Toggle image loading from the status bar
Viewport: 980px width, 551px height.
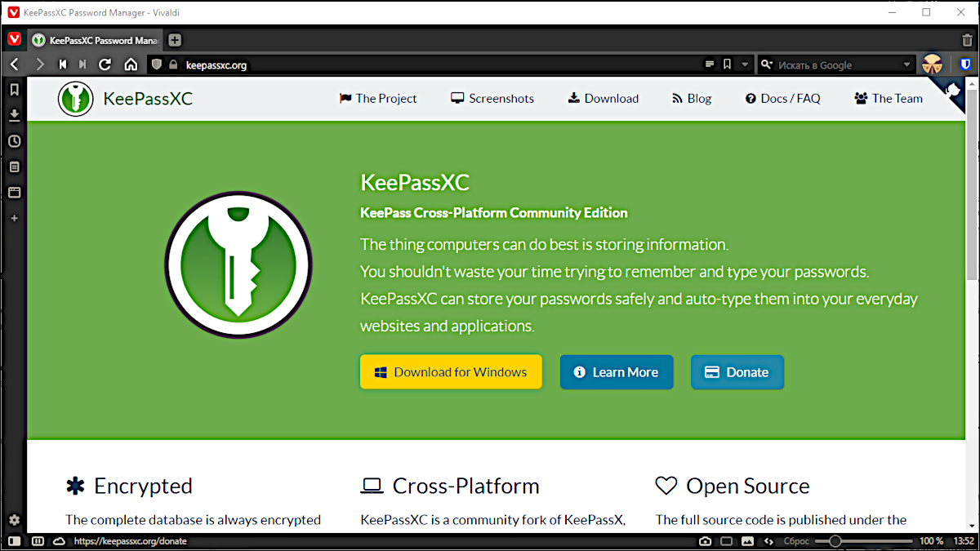pos(747,540)
